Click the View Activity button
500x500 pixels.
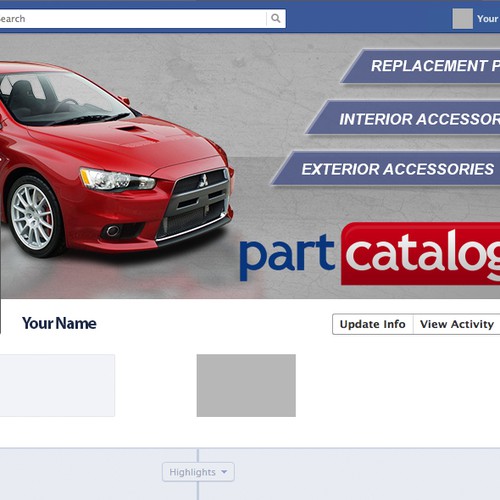pyautogui.click(x=457, y=324)
